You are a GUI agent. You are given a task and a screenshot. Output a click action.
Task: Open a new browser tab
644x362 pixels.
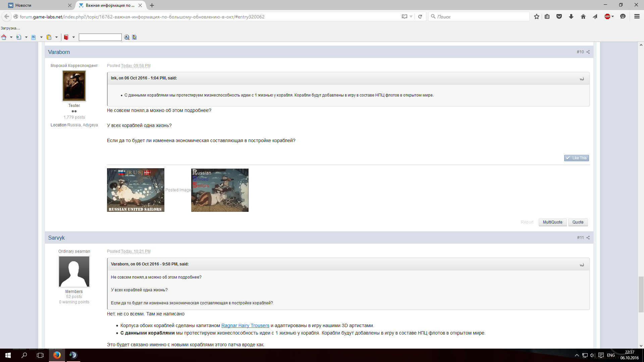click(152, 5)
